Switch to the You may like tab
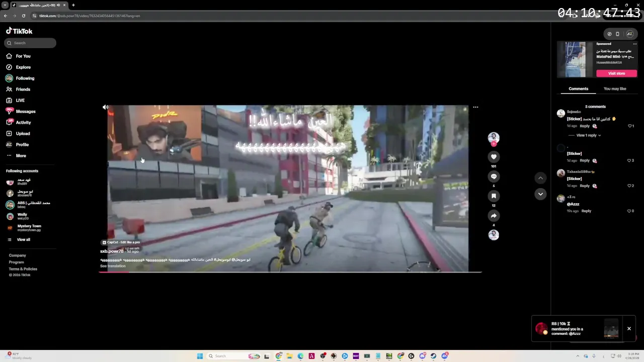This screenshot has height=362, width=644. (615, 88)
